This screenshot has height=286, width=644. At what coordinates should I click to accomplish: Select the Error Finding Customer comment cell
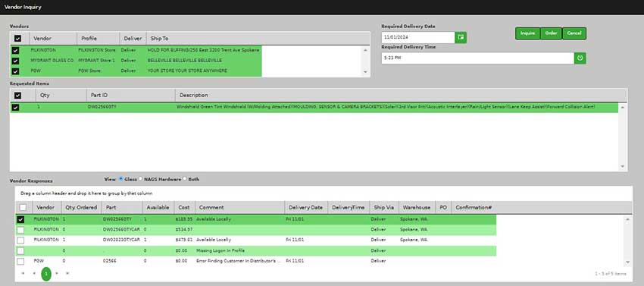coord(239,261)
